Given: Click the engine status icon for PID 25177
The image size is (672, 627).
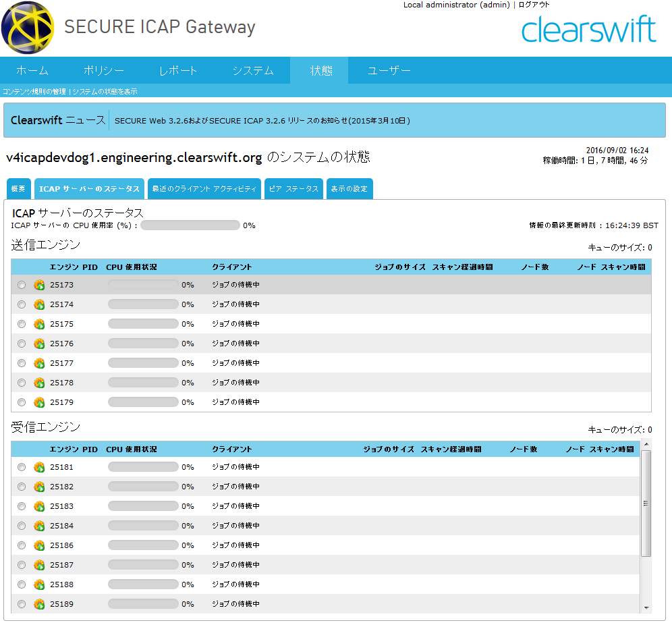Looking at the screenshot, I should pyautogui.click(x=39, y=363).
